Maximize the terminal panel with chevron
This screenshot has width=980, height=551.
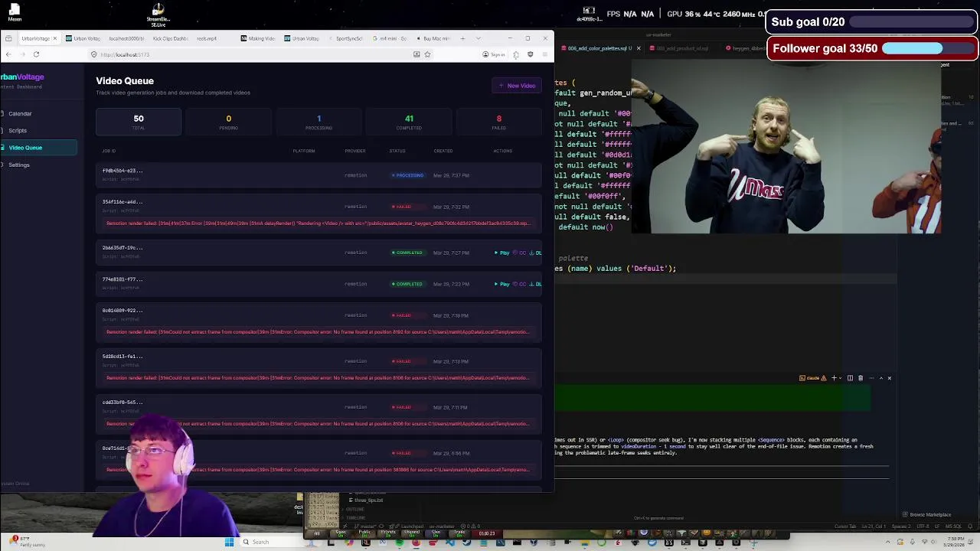point(880,378)
